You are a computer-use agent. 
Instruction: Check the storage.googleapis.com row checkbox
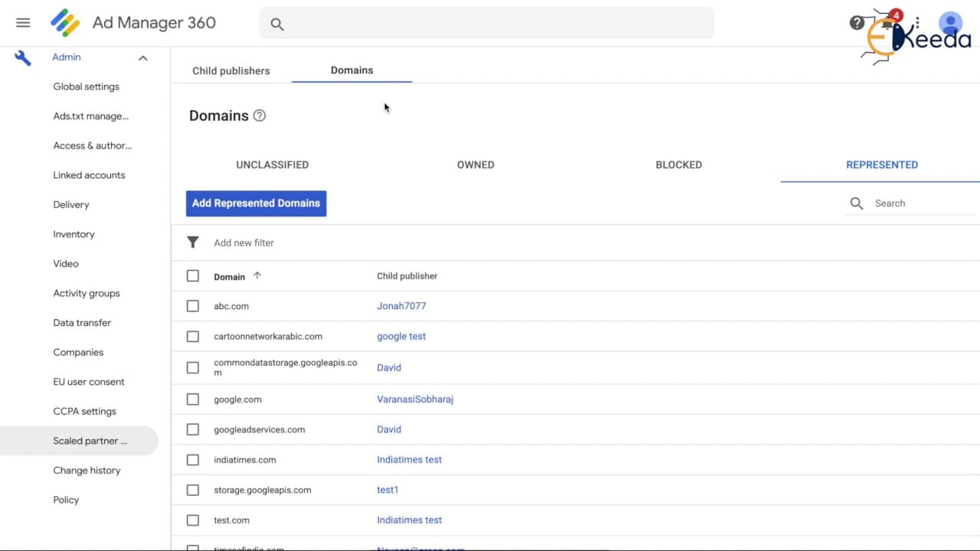click(193, 490)
